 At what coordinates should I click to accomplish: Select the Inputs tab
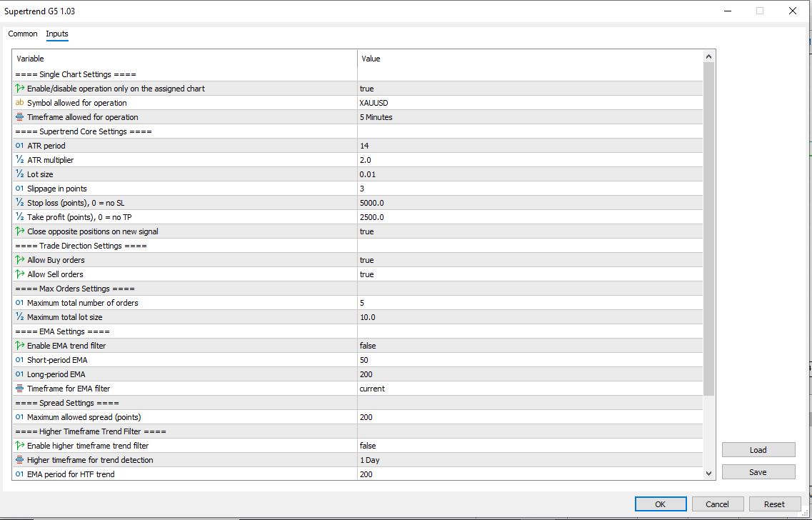[x=57, y=34]
